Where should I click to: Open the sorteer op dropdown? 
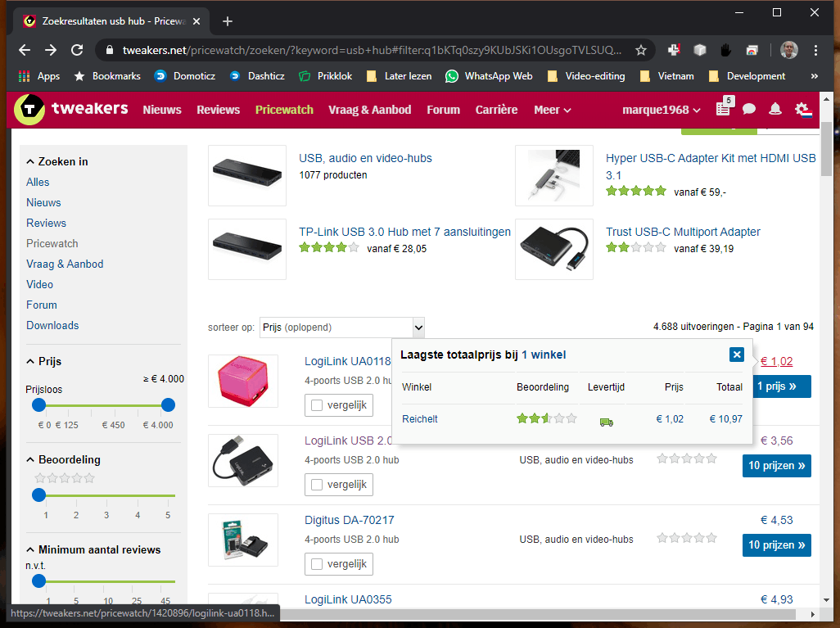coord(341,327)
